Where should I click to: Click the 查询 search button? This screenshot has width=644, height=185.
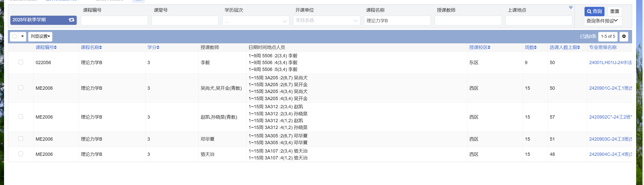pos(594,11)
